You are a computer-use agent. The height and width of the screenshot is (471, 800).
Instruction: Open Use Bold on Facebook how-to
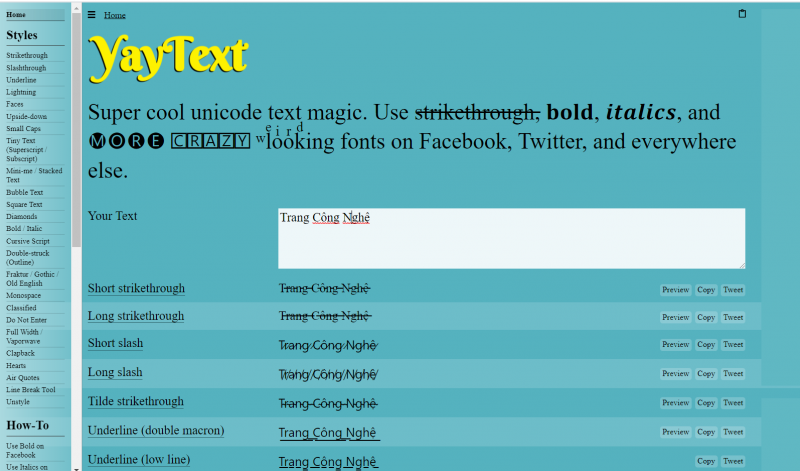pyautogui.click(x=27, y=450)
